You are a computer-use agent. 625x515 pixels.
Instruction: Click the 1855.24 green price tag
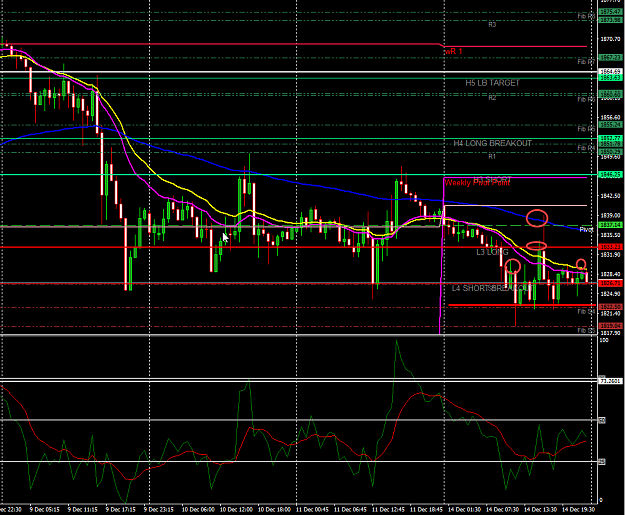610,125
